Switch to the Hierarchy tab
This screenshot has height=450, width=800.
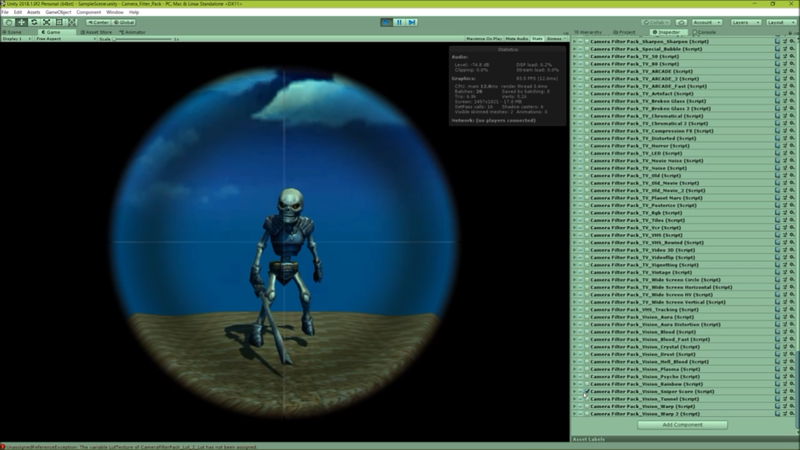[x=588, y=32]
